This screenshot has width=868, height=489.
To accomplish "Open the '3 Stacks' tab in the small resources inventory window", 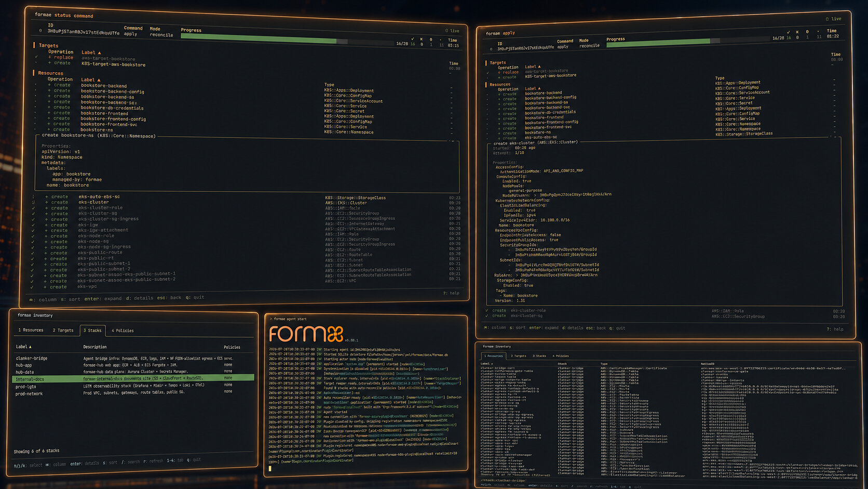I will pyautogui.click(x=539, y=356).
